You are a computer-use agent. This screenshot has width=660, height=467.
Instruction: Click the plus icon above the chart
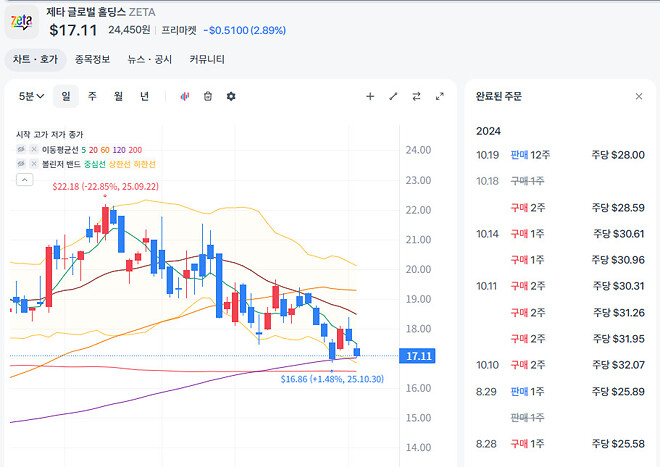tap(370, 96)
